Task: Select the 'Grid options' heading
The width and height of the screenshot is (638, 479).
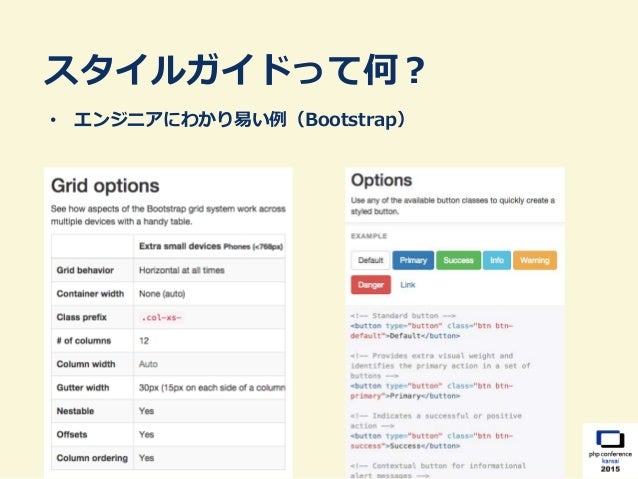Action: [x=105, y=186]
